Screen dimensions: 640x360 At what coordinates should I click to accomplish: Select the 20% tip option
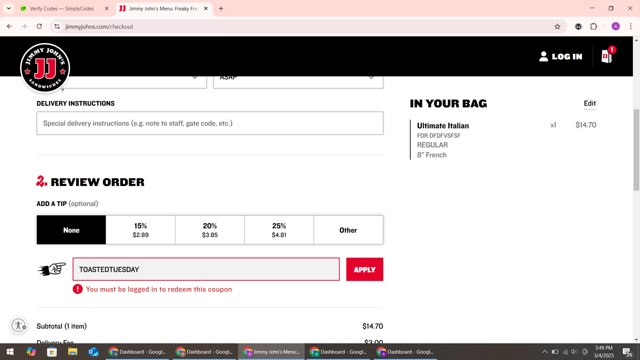coord(210,230)
